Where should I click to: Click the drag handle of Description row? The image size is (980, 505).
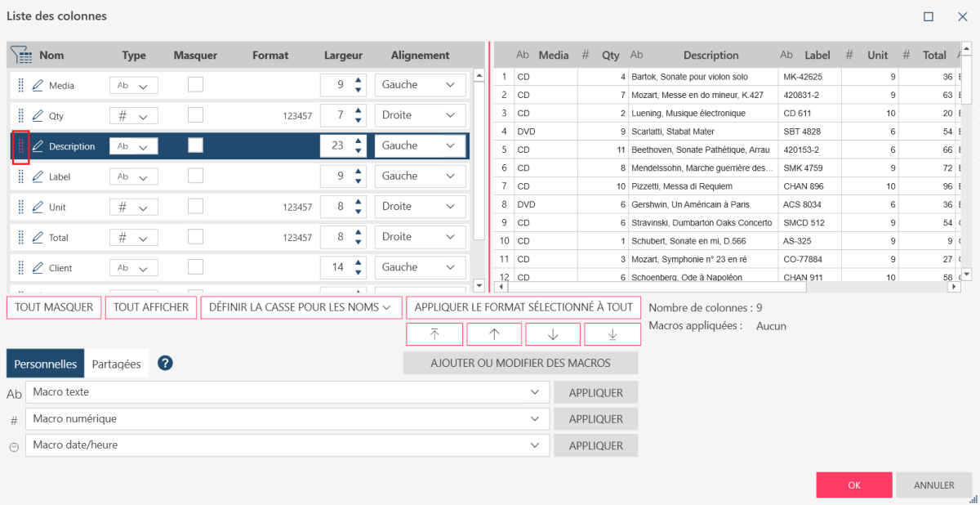[21, 146]
